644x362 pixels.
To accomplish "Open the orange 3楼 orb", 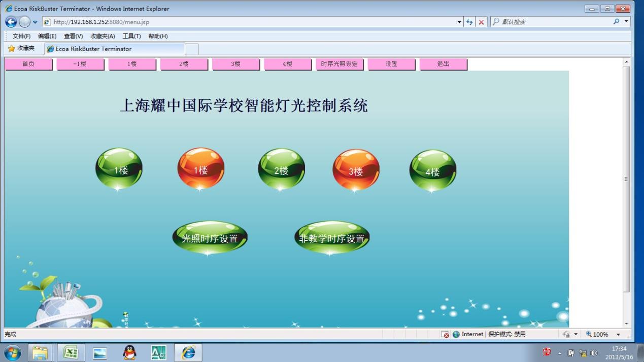I will point(356,170).
